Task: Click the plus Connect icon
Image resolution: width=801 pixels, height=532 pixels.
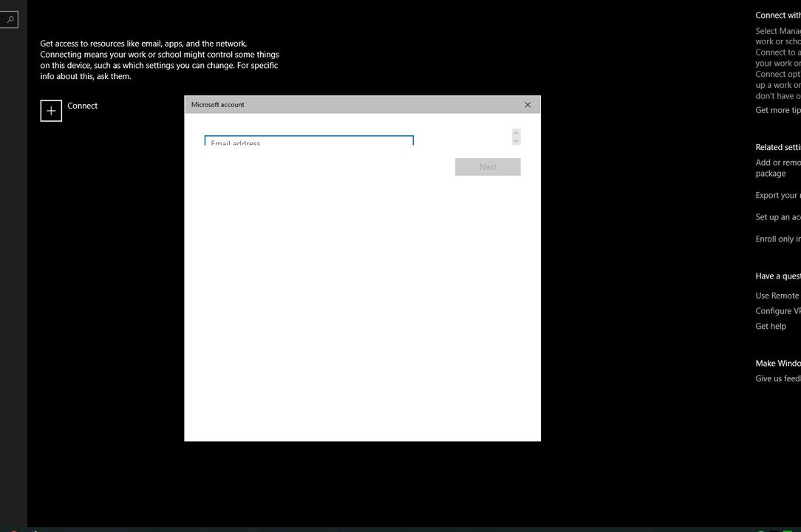Action: (51, 111)
